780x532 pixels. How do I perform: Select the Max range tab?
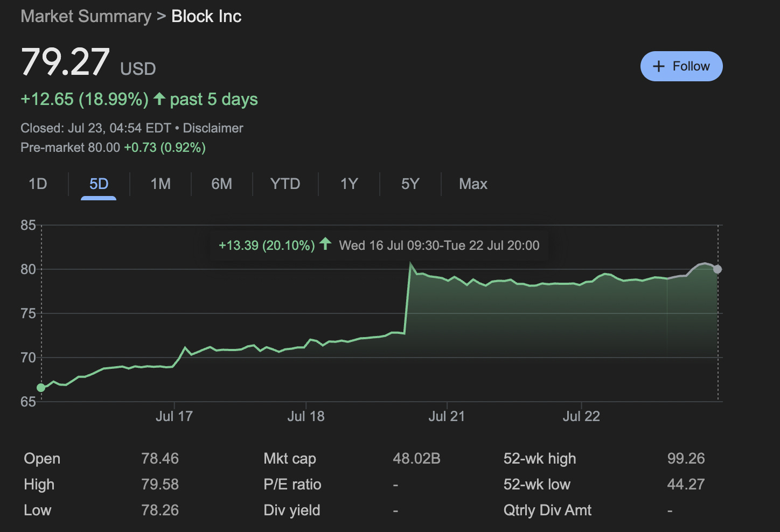[x=473, y=184]
